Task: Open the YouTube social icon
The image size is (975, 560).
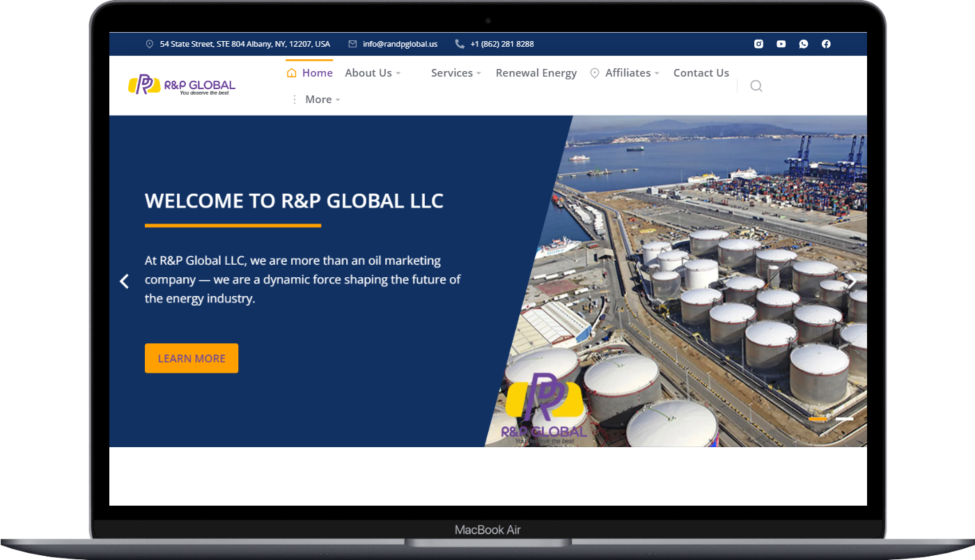Action: [781, 44]
